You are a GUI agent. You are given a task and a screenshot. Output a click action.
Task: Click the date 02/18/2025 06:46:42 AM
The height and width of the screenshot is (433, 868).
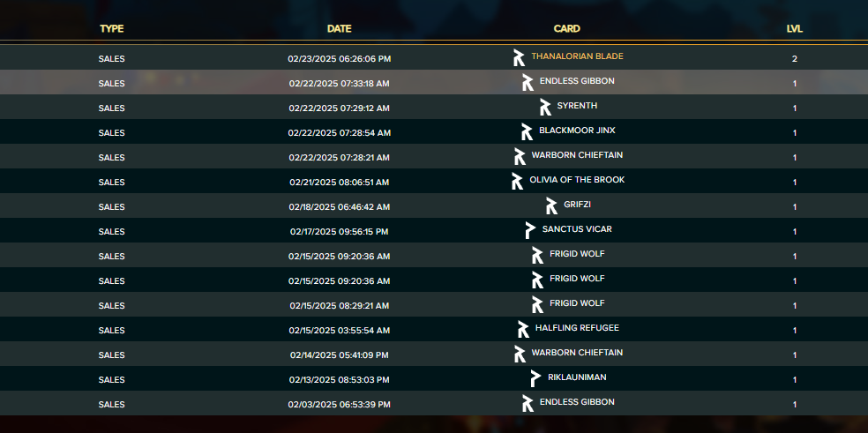tap(340, 207)
